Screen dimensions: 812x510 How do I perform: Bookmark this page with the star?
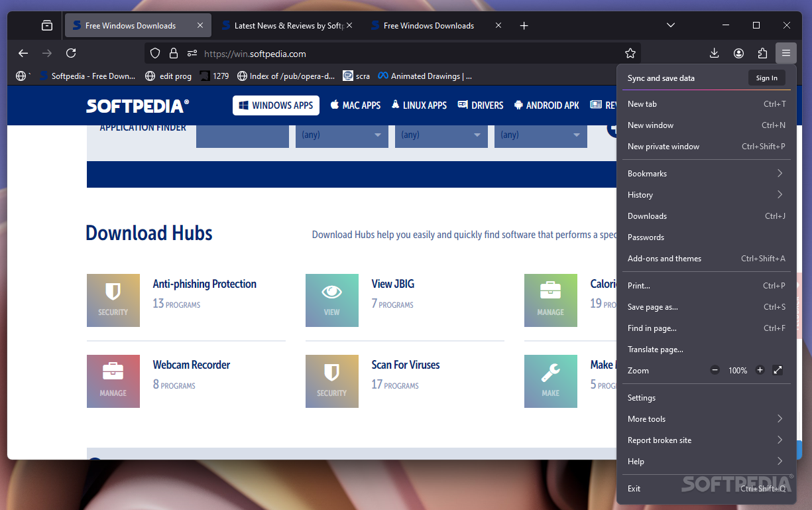click(630, 54)
